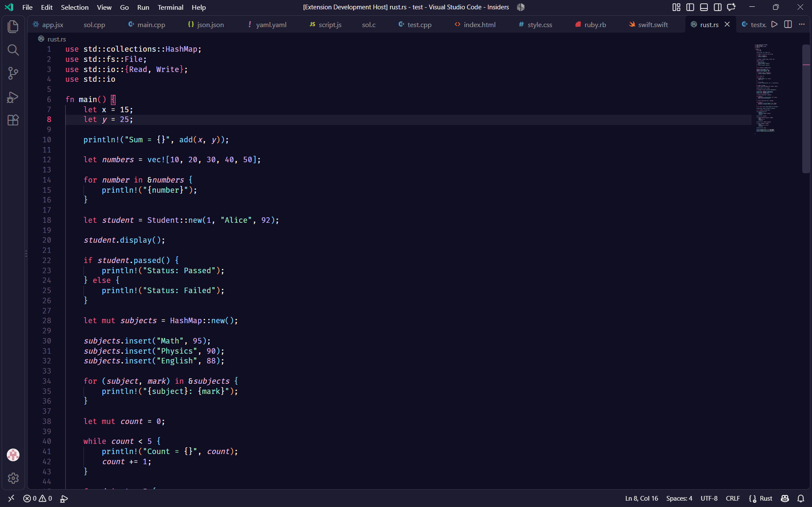Open the Manage gear icon
Image resolution: width=812 pixels, height=507 pixels.
tap(13, 478)
